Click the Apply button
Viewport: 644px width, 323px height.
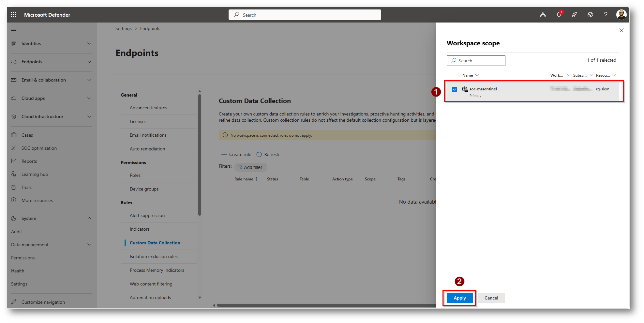tap(459, 298)
